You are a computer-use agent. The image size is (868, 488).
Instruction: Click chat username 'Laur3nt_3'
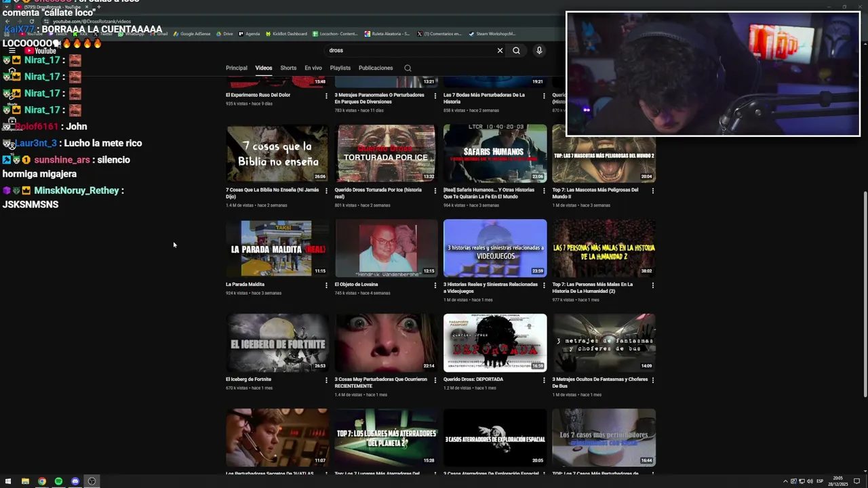(36, 143)
